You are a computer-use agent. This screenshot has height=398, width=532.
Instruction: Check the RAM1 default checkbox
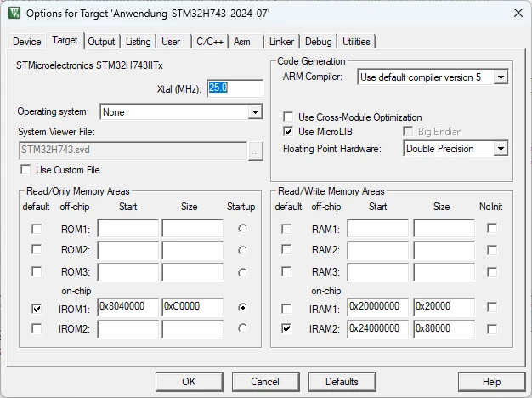coord(286,229)
